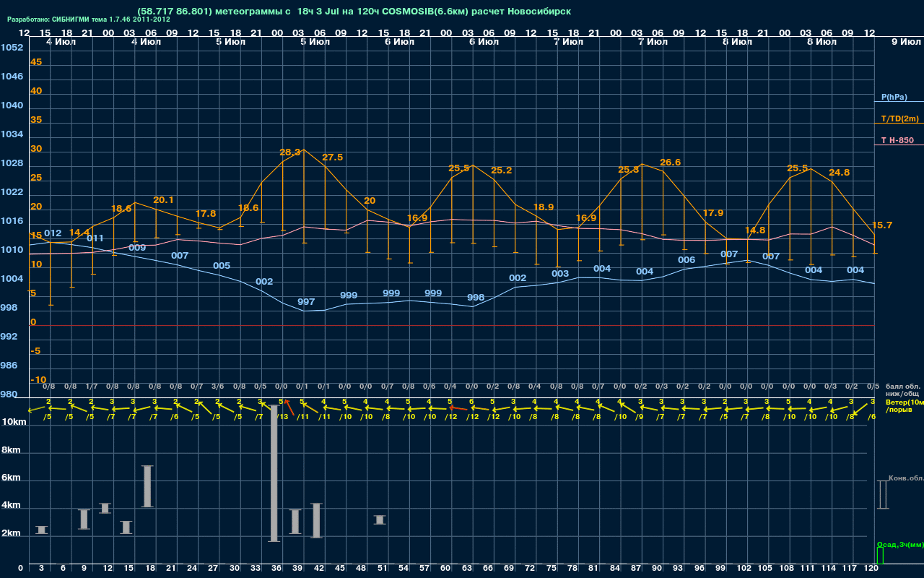This screenshot has height=578, width=924.
Task: Click the P(hPa) legend label
Action: click(x=894, y=97)
